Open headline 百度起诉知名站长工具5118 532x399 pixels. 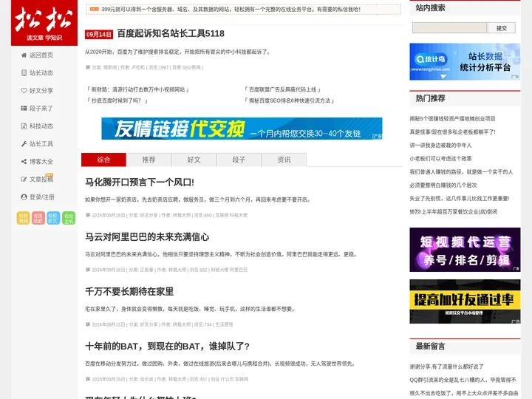tap(171, 33)
